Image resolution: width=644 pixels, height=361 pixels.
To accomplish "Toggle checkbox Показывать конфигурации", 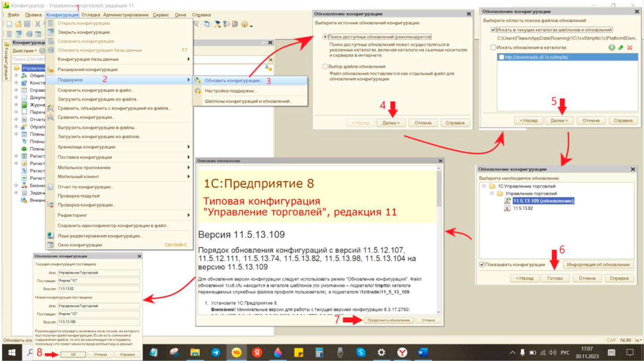I will [x=482, y=265].
